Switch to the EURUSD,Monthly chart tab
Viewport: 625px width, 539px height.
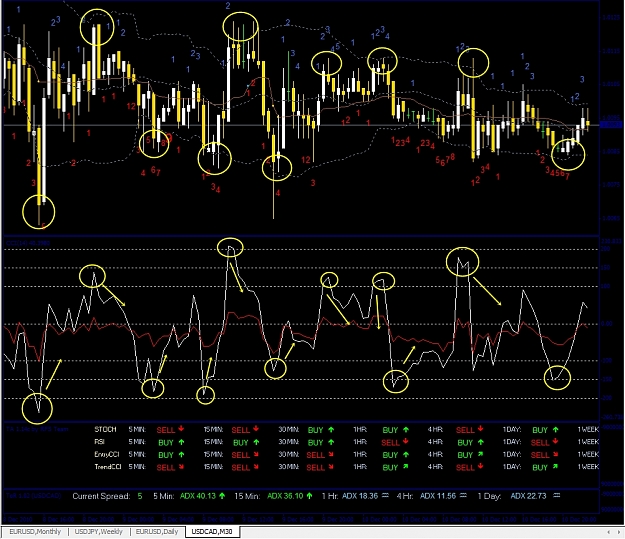coord(35,532)
